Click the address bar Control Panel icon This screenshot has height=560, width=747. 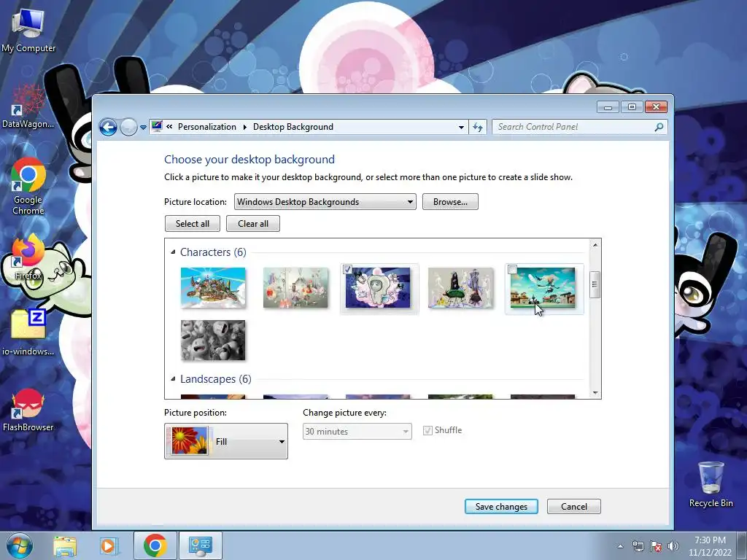tap(157, 127)
